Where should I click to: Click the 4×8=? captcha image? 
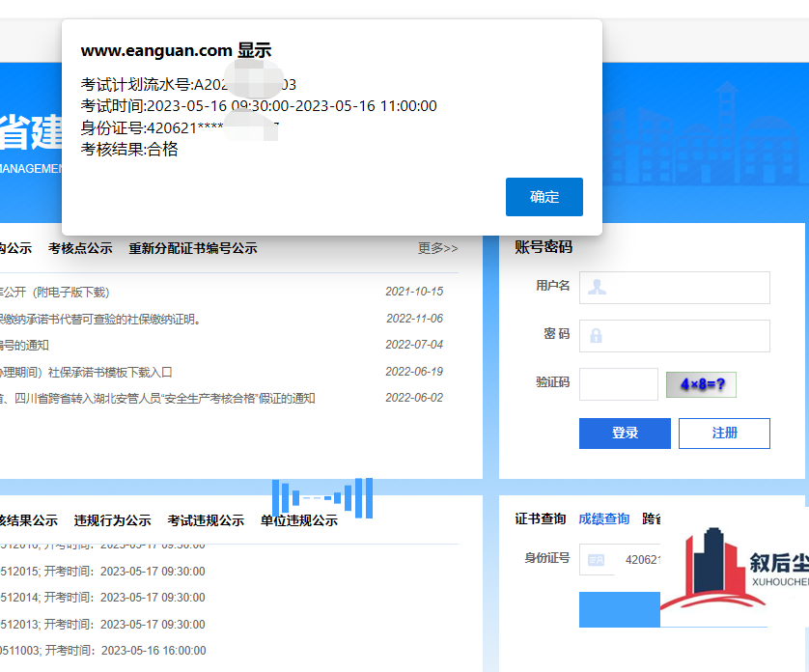coord(701,384)
